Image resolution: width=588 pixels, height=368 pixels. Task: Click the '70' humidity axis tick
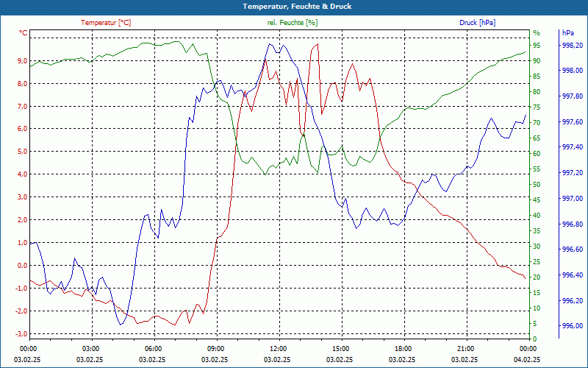[537, 123]
